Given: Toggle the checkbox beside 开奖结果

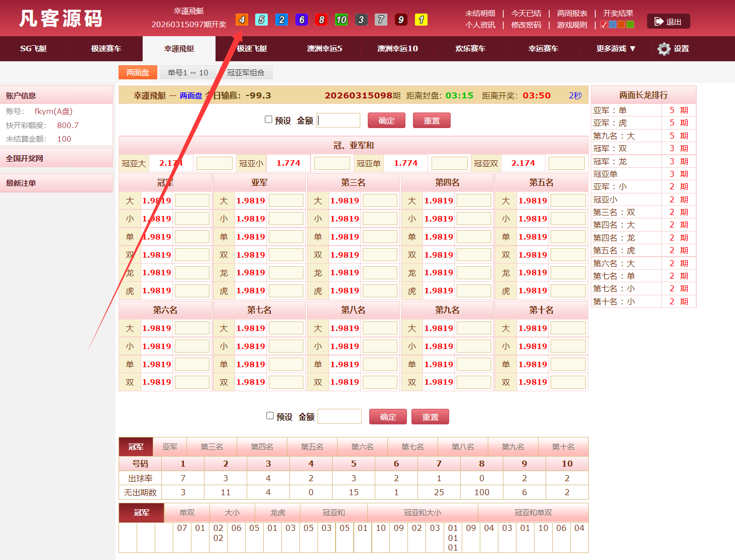Looking at the screenshot, I should [x=603, y=24].
